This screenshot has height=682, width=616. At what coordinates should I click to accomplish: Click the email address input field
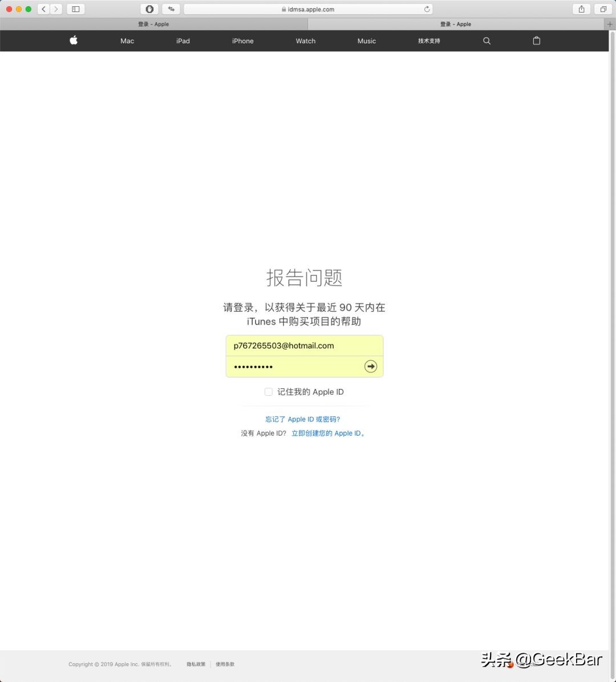click(305, 345)
